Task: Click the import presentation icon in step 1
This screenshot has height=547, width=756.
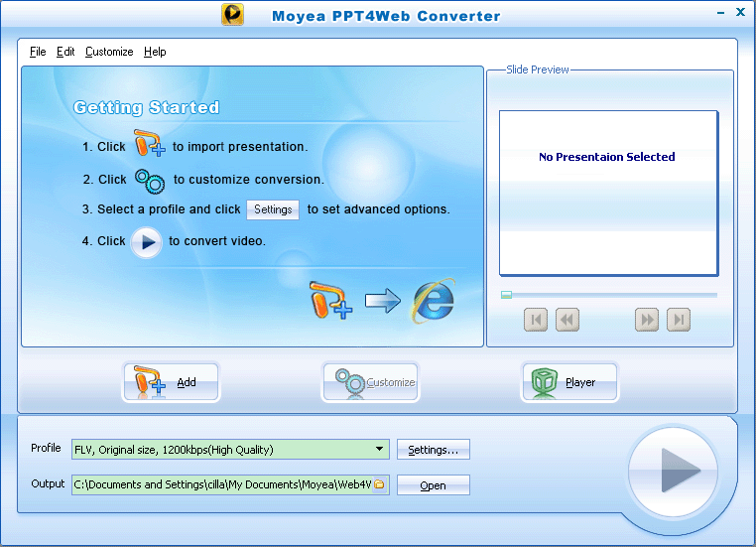Action: (149, 143)
